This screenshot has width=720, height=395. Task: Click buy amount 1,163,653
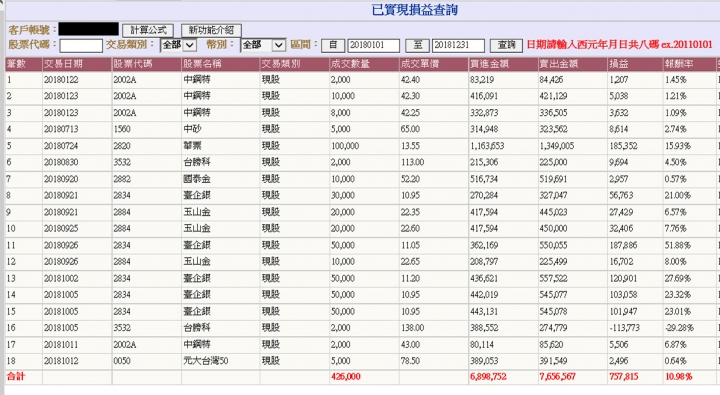(x=487, y=146)
